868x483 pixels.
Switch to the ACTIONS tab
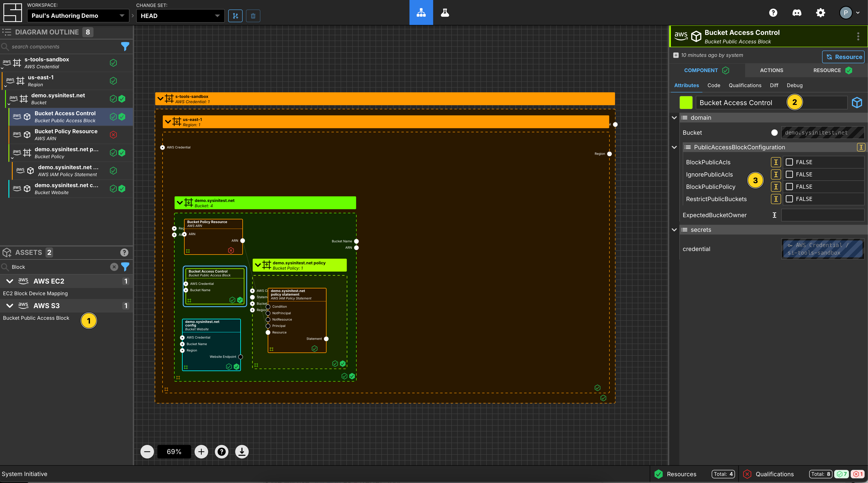tap(771, 70)
